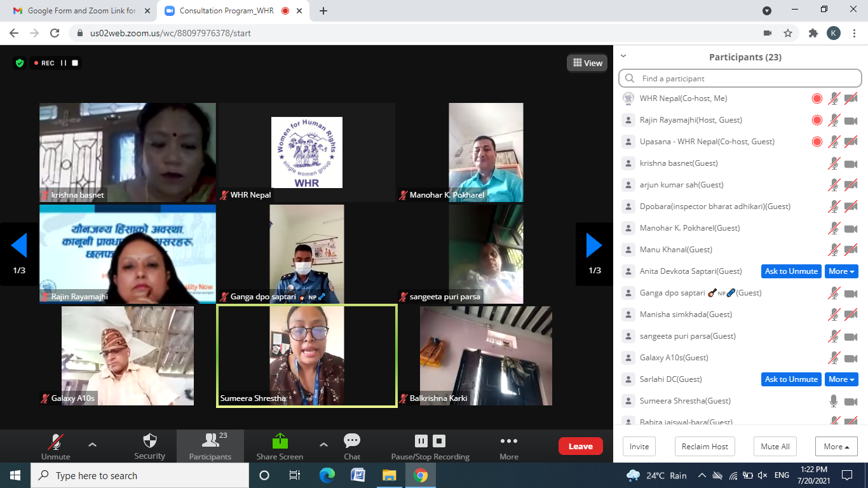Screen dimensions: 868x488
Task: Collapse the Participants panel chevron
Action: [623, 56]
